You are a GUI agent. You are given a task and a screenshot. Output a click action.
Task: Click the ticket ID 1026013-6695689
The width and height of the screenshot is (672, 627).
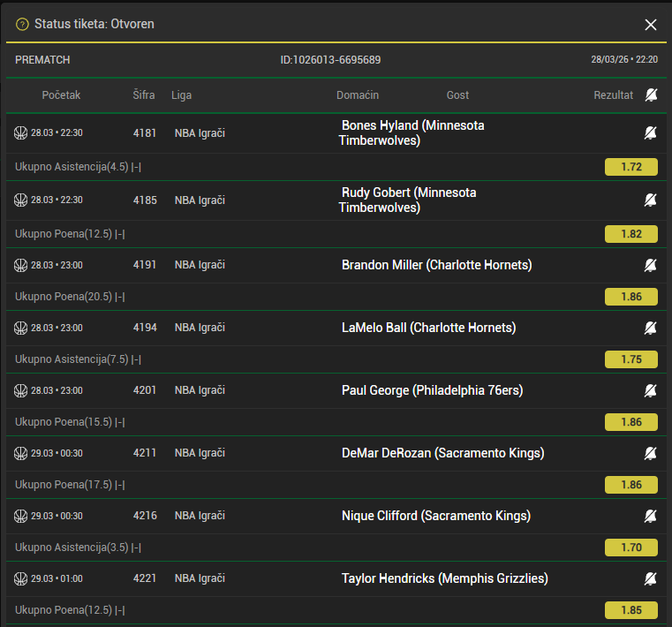coord(330,60)
